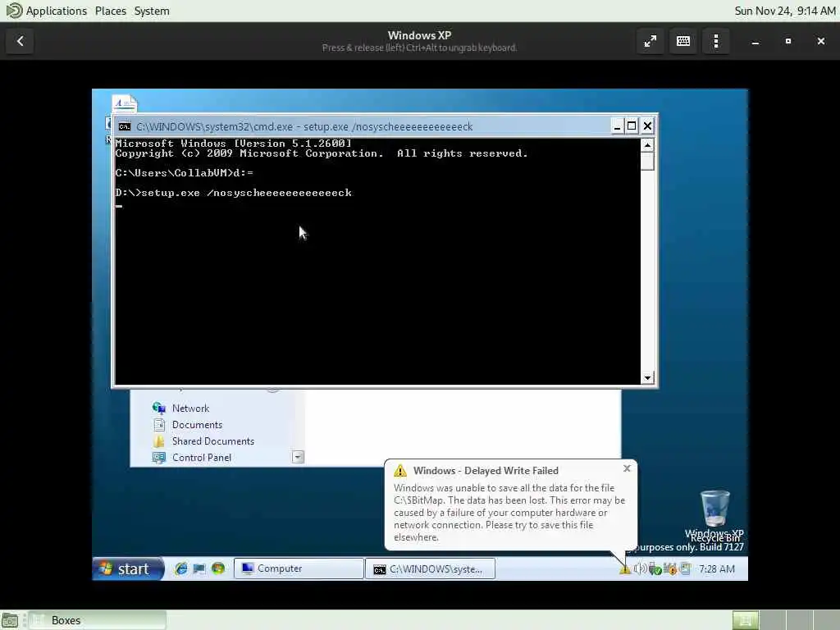This screenshot has width=840, height=630.
Task: Open the volume speaker tray icon
Action: click(x=640, y=568)
